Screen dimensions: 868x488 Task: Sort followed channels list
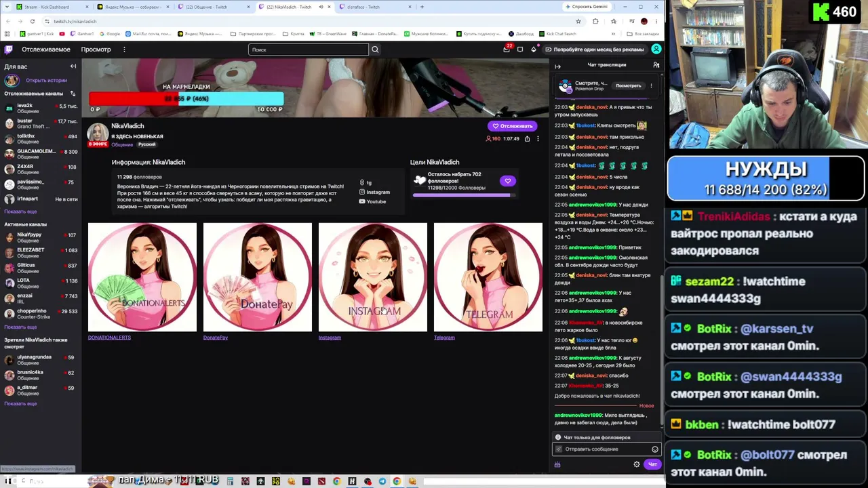(73, 94)
